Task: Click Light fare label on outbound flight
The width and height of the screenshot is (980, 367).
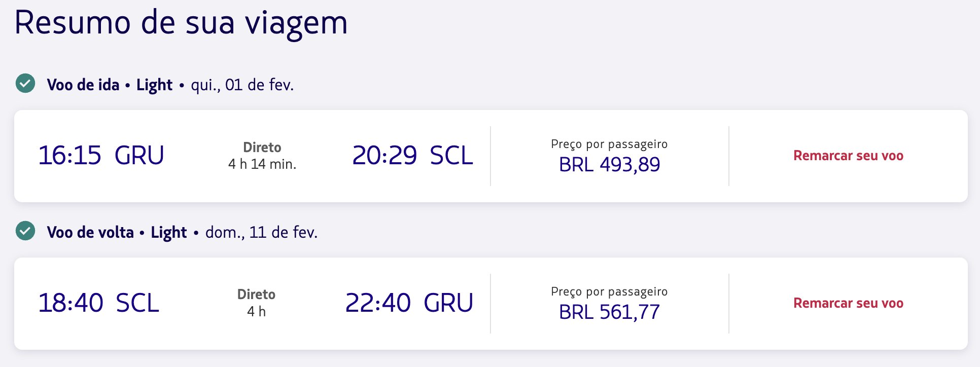Action: (154, 85)
